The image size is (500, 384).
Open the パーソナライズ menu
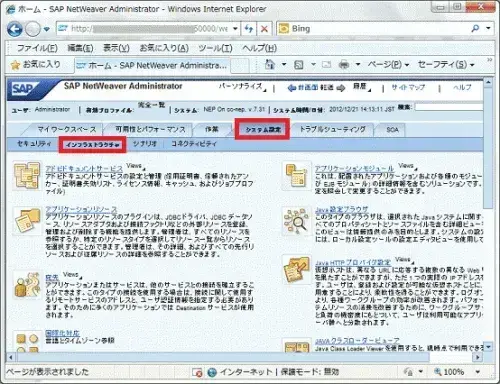click(242, 87)
